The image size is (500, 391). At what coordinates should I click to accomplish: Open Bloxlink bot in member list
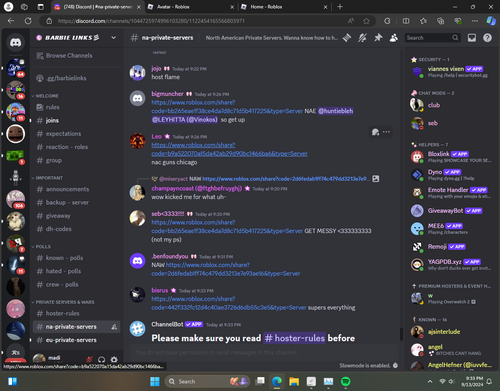click(x=452, y=156)
